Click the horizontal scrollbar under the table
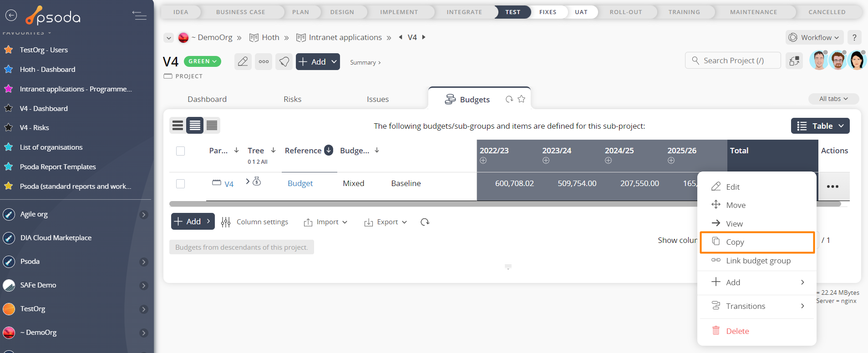868x353 pixels. 505,204
